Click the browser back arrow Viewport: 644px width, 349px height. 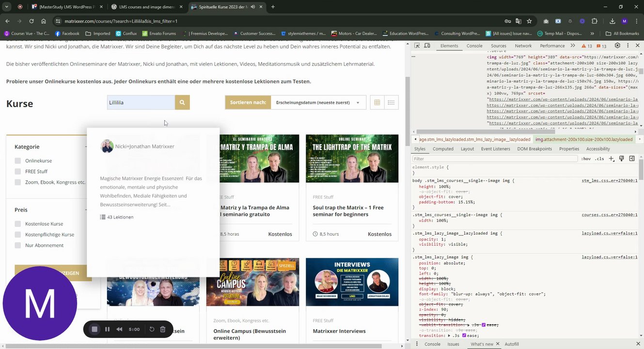7,21
